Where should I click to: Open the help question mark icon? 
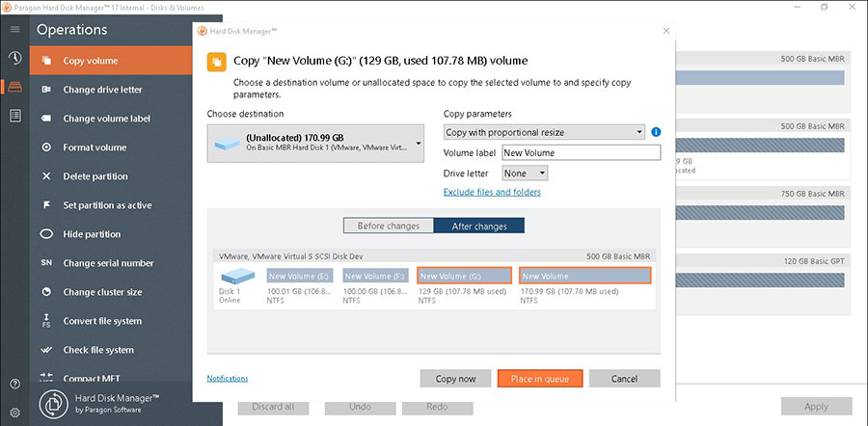14,384
